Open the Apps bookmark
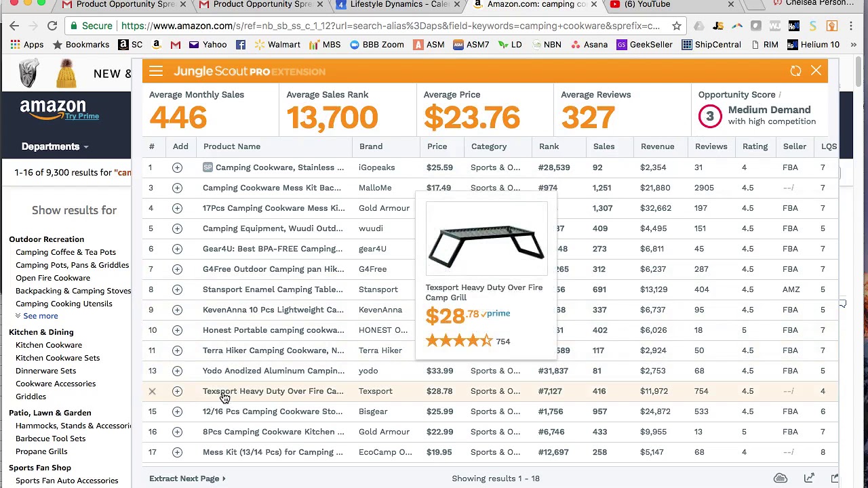Viewport: 868px width, 488px height. pyautogui.click(x=27, y=45)
